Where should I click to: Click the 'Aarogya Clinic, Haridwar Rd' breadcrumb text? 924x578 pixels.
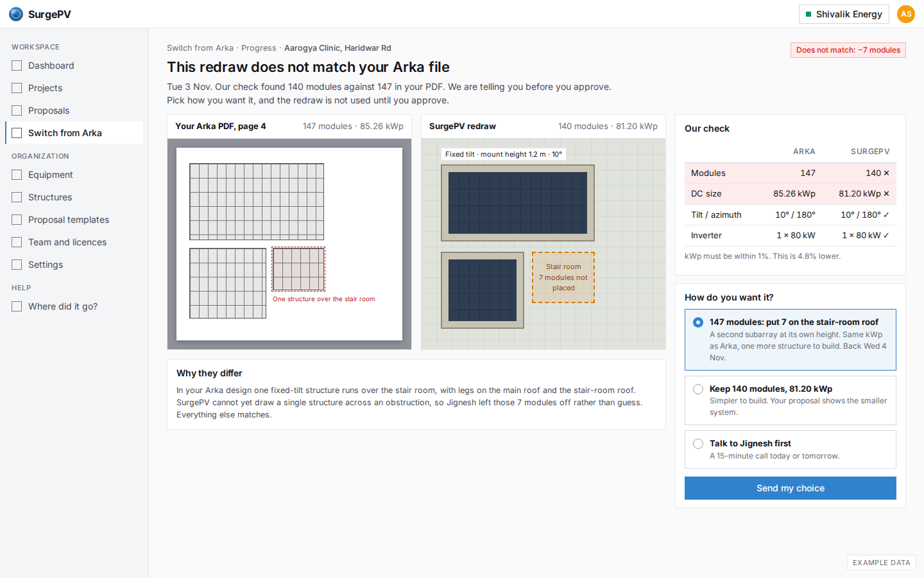tap(338, 48)
